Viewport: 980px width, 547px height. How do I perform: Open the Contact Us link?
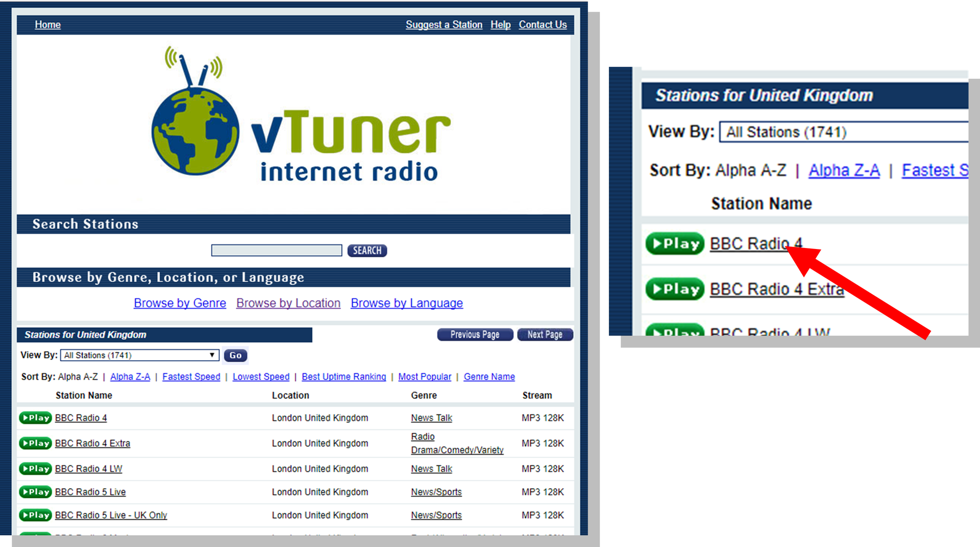point(543,24)
